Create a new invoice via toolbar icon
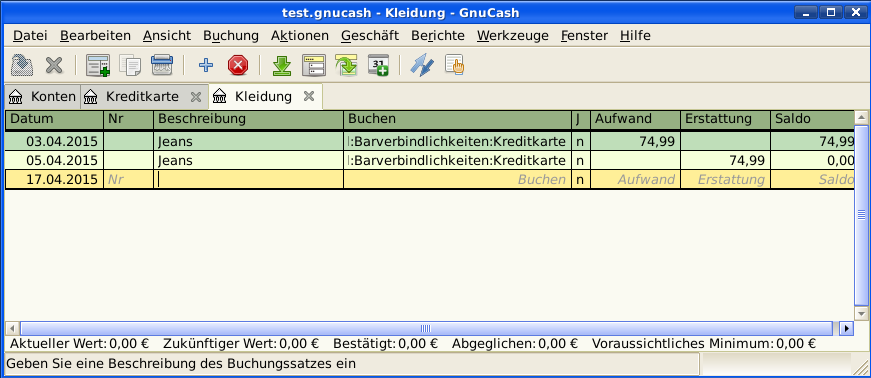The width and height of the screenshot is (871, 378). coord(98,65)
